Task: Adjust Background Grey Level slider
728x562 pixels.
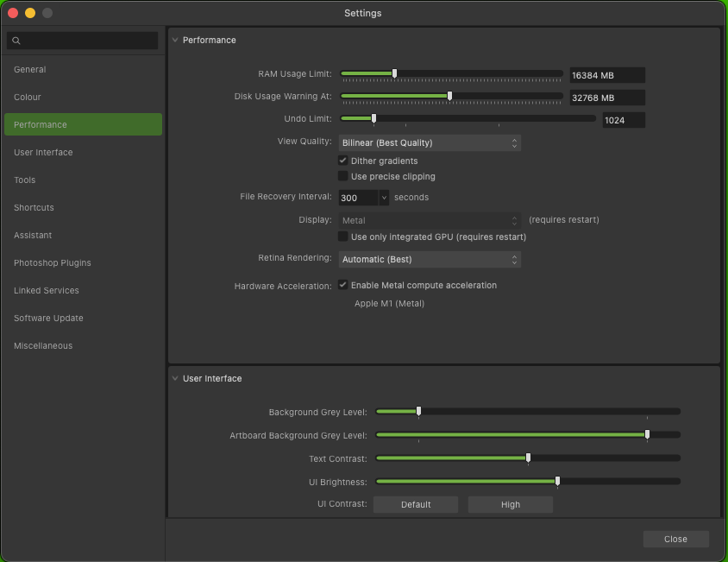Action: point(419,412)
